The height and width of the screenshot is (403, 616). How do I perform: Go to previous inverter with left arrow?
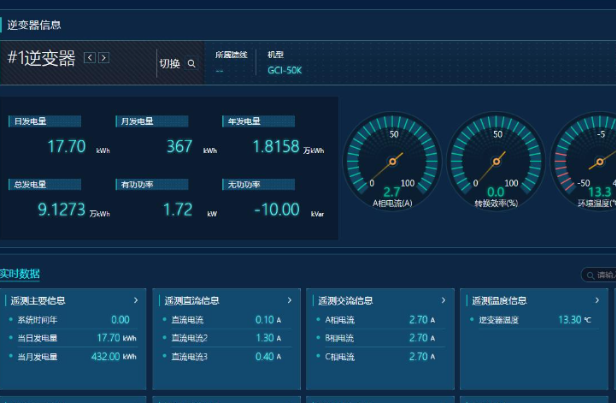89,58
